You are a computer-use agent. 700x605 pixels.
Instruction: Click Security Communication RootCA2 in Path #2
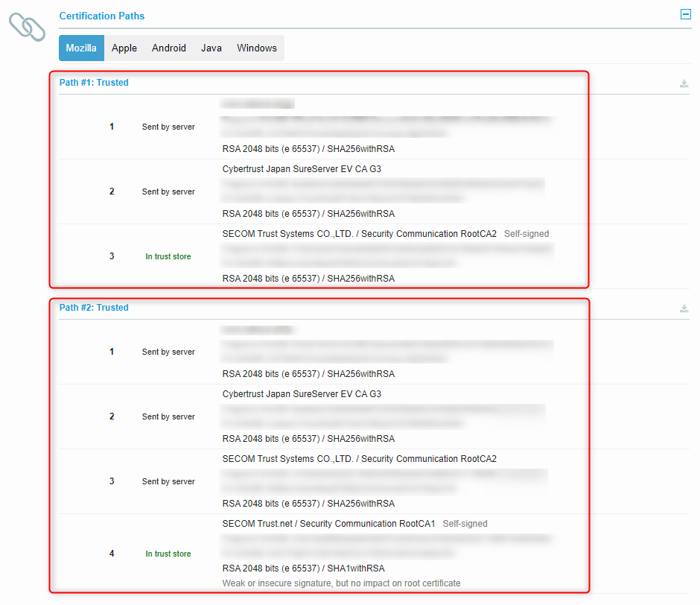tap(359, 459)
